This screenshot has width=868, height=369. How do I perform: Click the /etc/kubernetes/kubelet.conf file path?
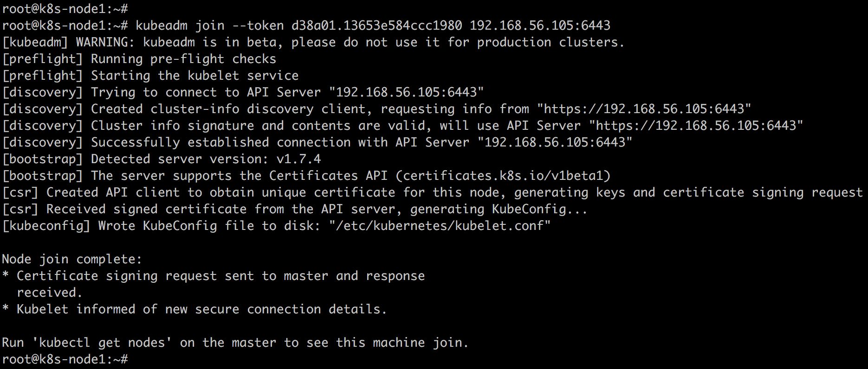pyautogui.click(x=440, y=226)
